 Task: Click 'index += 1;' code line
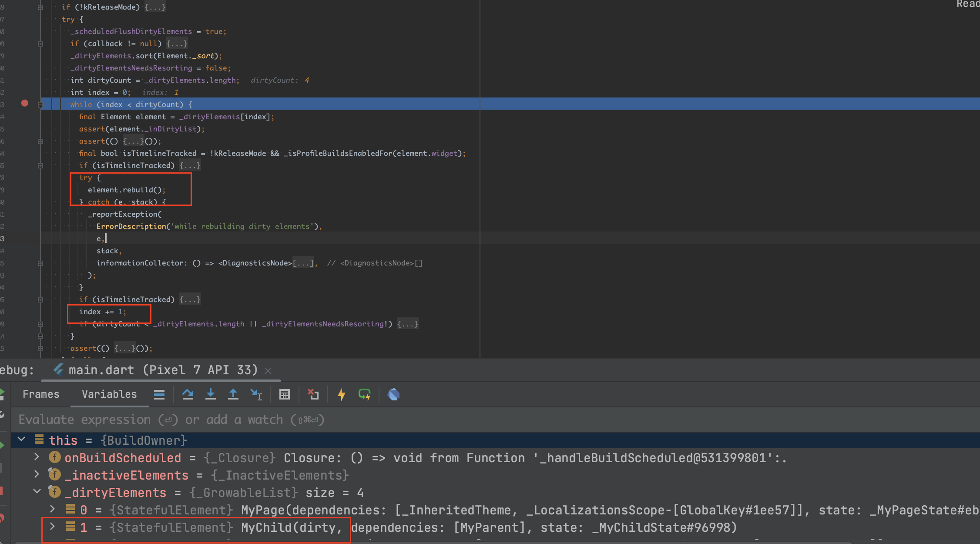(x=103, y=312)
